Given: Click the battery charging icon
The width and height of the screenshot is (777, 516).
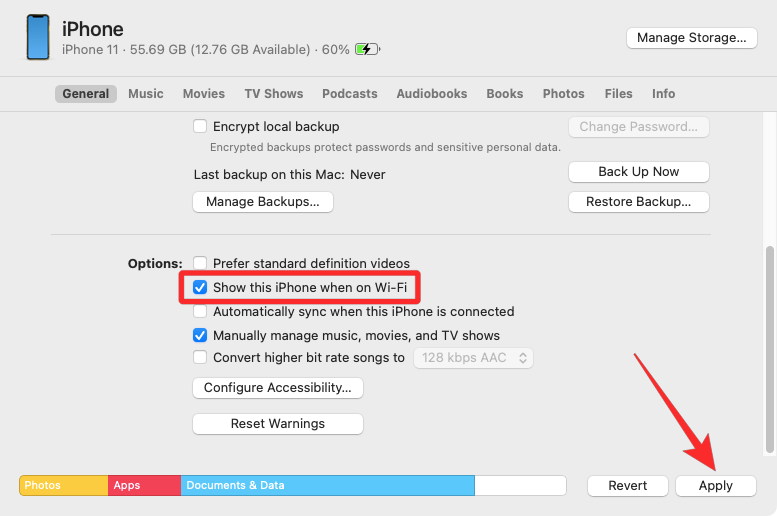Looking at the screenshot, I should pyautogui.click(x=367, y=49).
